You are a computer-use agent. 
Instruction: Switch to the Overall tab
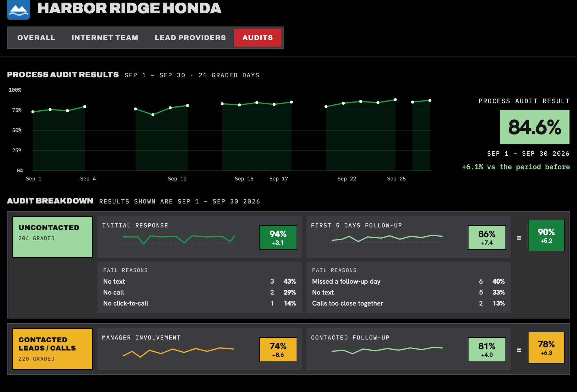point(36,38)
